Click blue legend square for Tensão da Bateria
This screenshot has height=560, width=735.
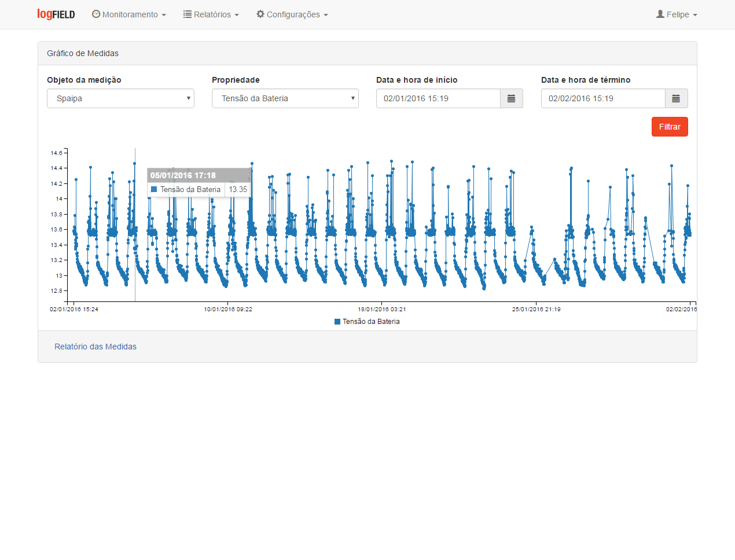tap(337, 322)
